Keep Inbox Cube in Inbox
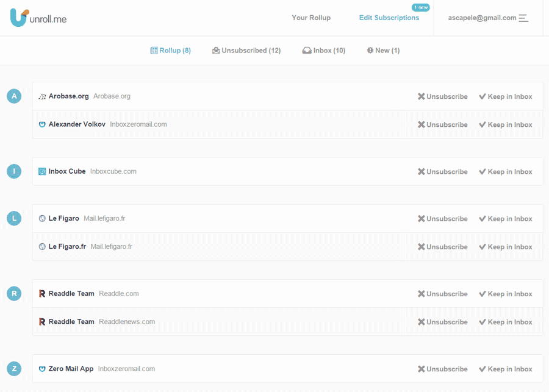Screen dimensions: 549x392 pos(506,171)
